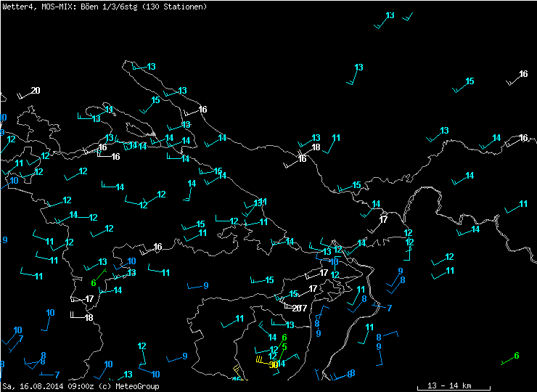
Task: Click the 13 - 14 km scale label
Action: pyautogui.click(x=449, y=385)
